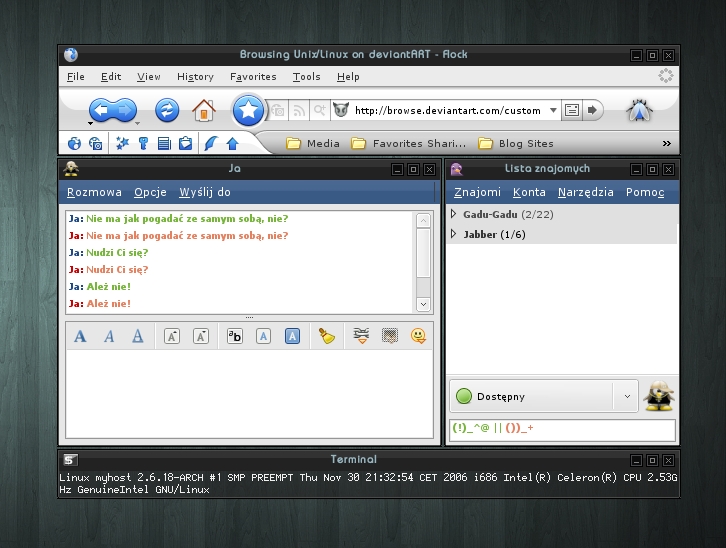726x548 pixels.
Task: Pick background text color in chat toolbar
Action: point(292,336)
